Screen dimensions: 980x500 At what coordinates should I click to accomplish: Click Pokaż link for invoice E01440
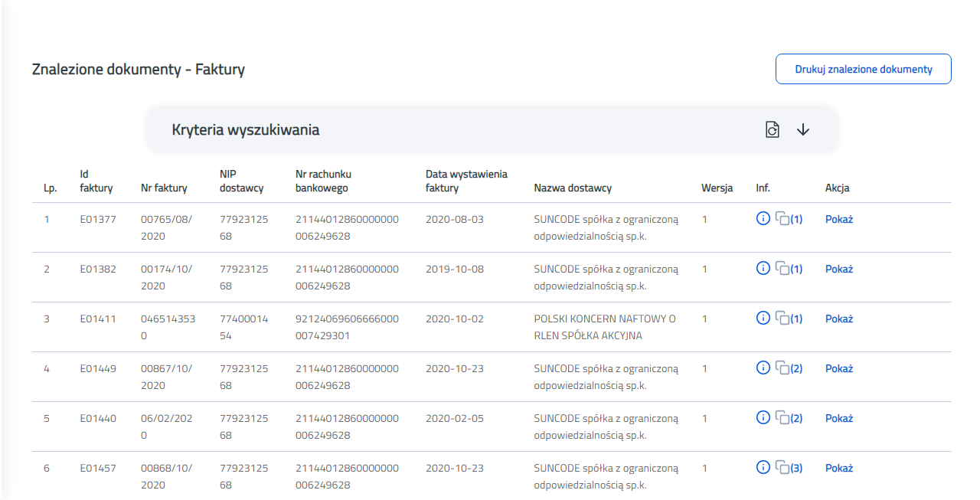(839, 418)
